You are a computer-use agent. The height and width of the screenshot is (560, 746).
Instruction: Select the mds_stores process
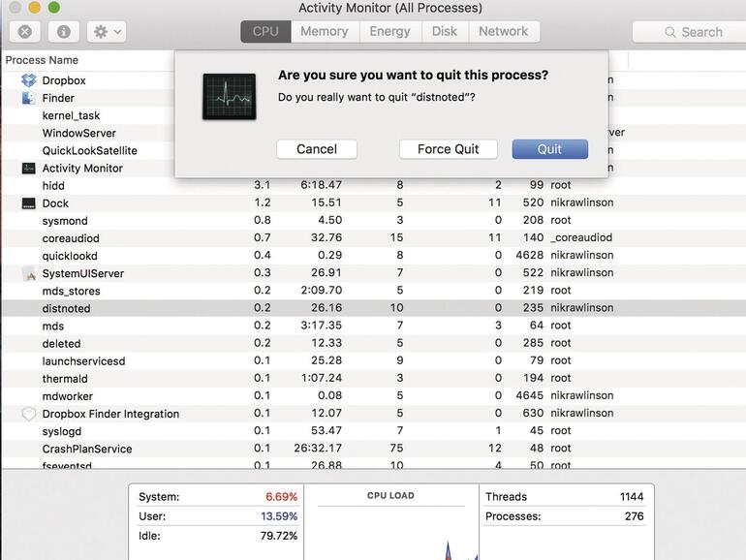[71, 292]
